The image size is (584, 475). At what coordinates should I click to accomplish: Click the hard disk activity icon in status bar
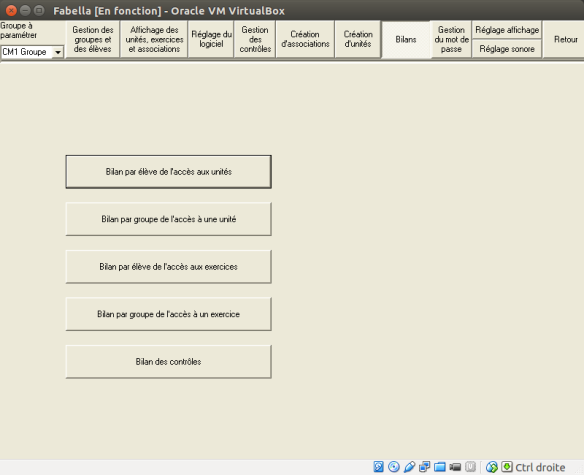pyautogui.click(x=378, y=467)
